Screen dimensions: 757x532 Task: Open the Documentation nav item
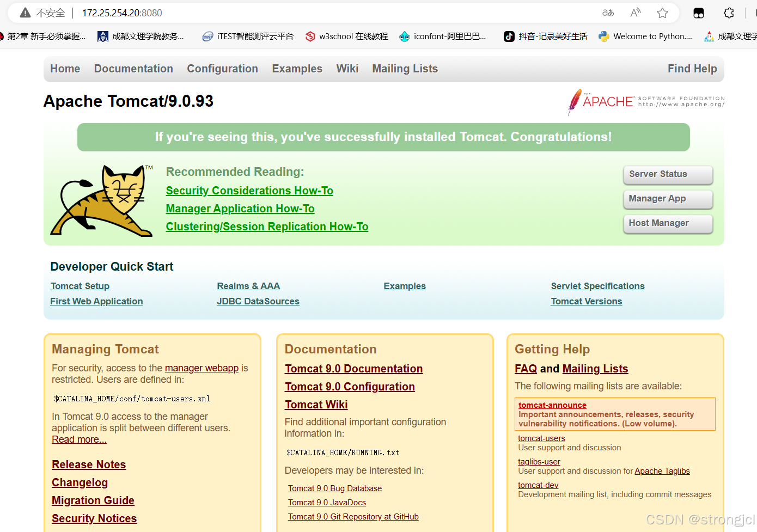click(x=133, y=69)
